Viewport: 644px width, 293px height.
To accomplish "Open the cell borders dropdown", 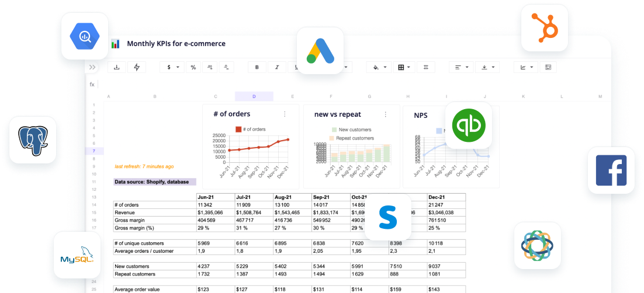I will 404,67.
